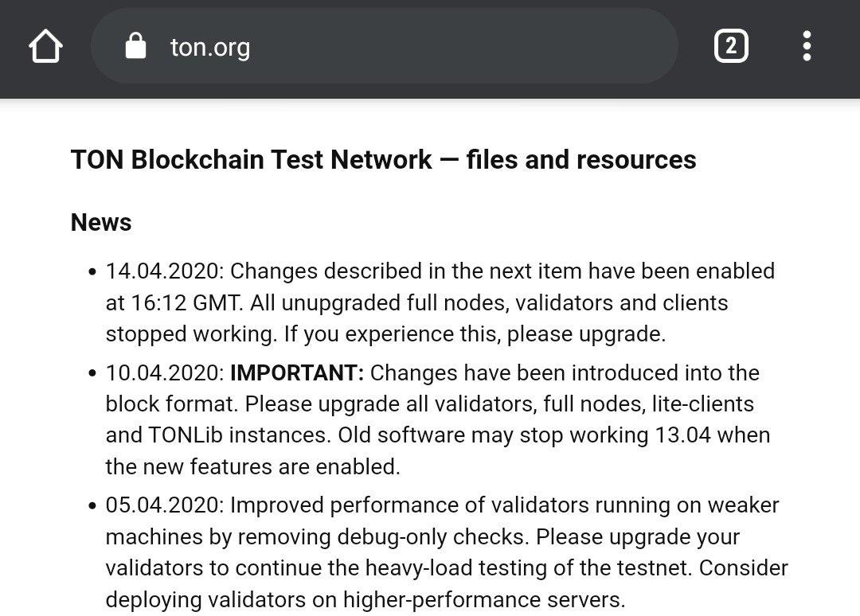Click the phrase 'please upgrade.' in first item
The width and height of the screenshot is (860, 616).
(x=586, y=335)
